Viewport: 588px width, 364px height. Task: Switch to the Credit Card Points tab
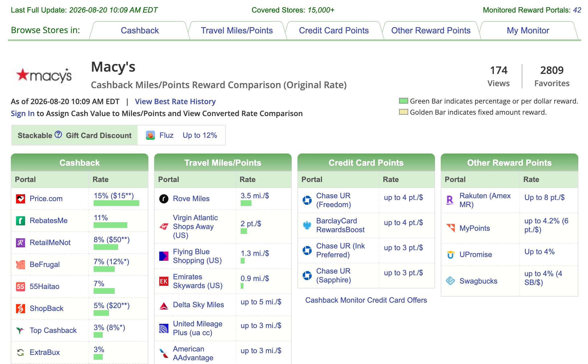pyautogui.click(x=334, y=31)
